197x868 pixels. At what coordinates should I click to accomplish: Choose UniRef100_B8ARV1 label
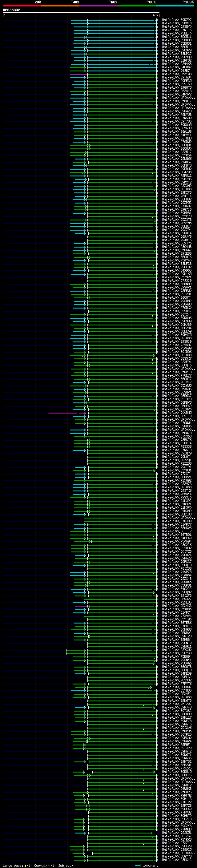tap(177, 477)
